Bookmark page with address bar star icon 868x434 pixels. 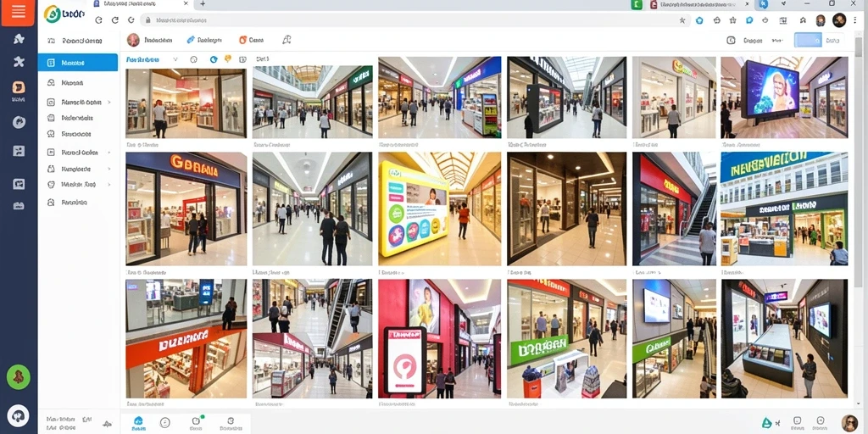[x=682, y=20]
